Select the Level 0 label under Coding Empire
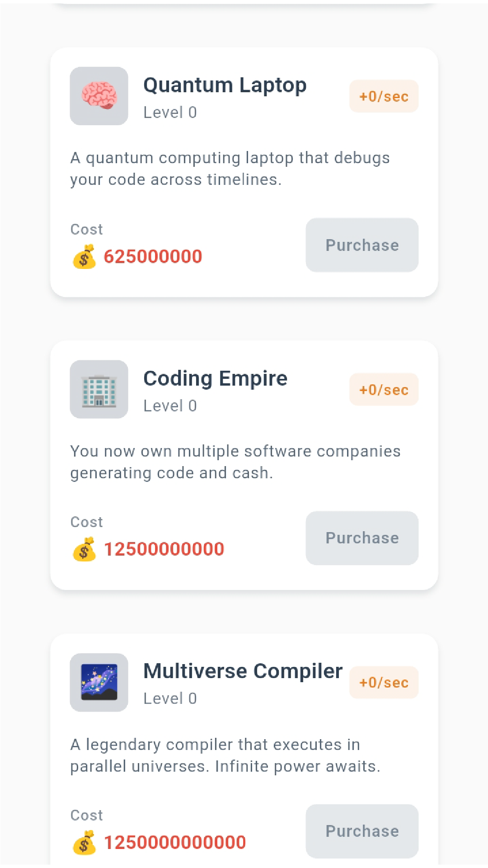The image size is (488, 868). click(170, 405)
